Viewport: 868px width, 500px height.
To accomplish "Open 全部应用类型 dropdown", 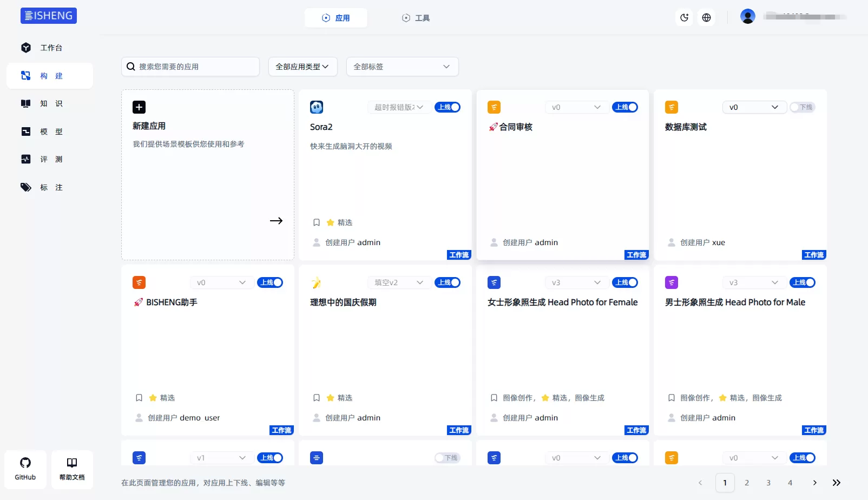I will pyautogui.click(x=303, y=67).
